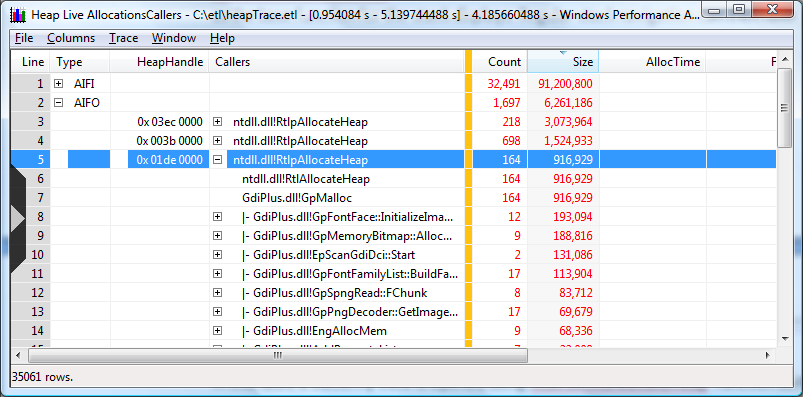Click the vertical scrollbar thumb

[784, 108]
